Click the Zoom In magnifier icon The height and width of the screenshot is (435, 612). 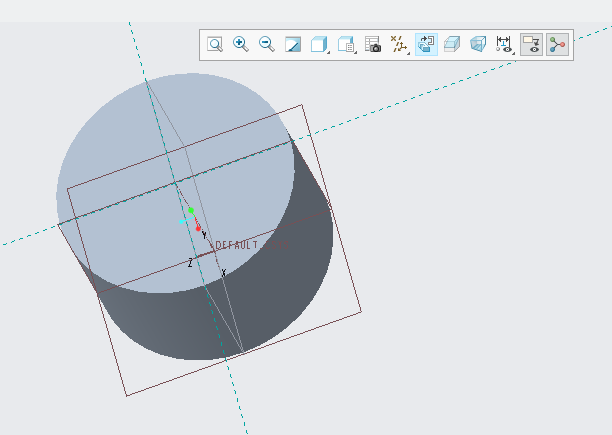click(x=241, y=44)
